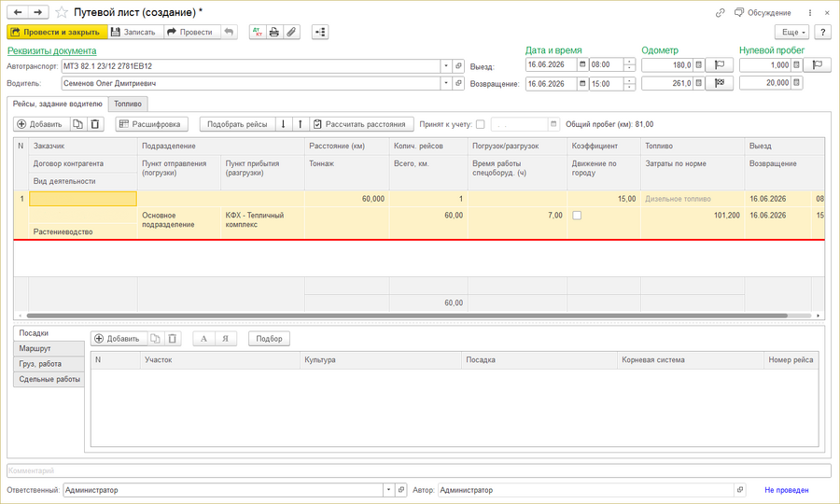Open Расшифровка breakdown
Image resolution: width=840 pixels, height=504 pixels.
point(151,124)
